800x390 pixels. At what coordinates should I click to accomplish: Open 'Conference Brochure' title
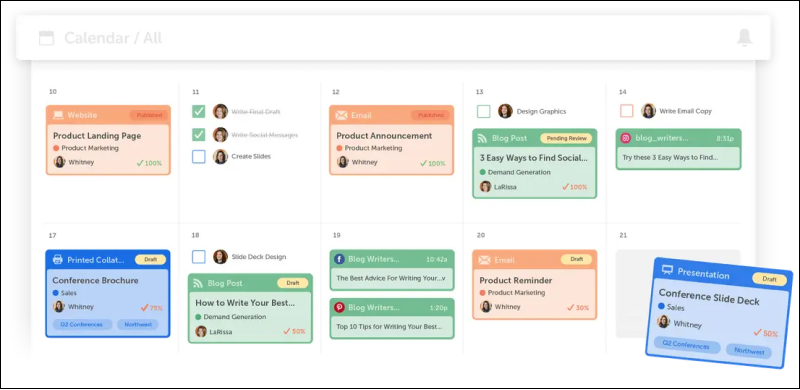click(x=95, y=280)
